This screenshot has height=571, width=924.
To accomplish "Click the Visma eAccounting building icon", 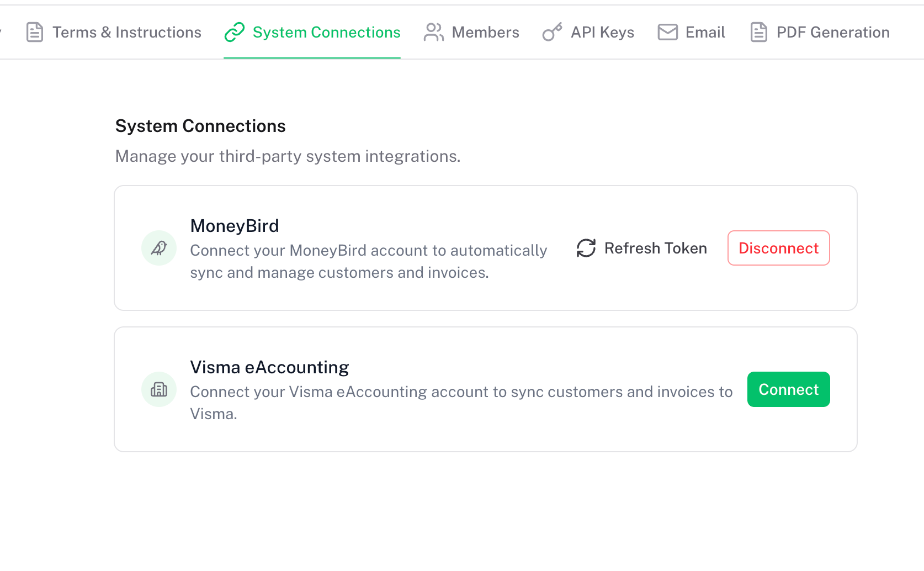I will (159, 389).
